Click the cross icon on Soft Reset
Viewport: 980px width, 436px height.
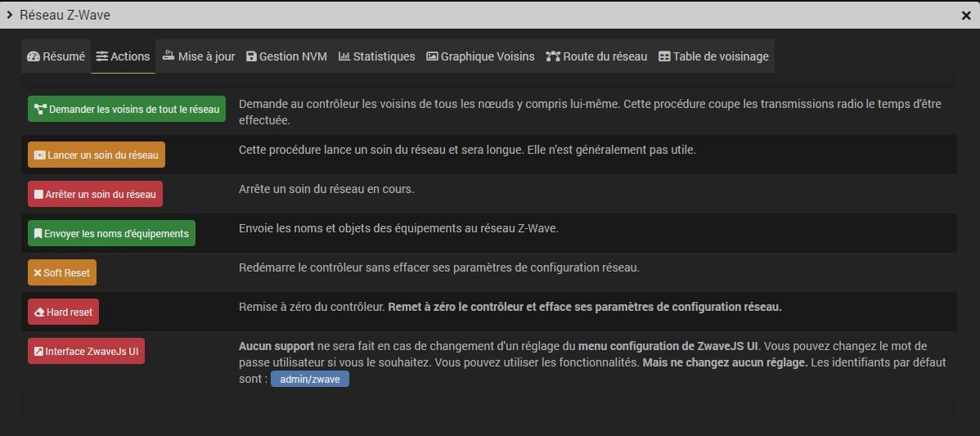(x=38, y=273)
